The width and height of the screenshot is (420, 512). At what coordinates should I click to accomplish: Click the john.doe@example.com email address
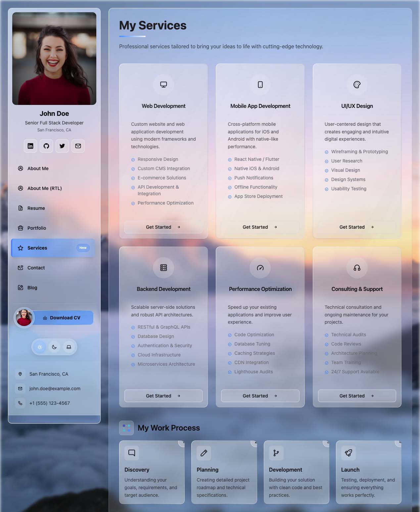coord(55,389)
